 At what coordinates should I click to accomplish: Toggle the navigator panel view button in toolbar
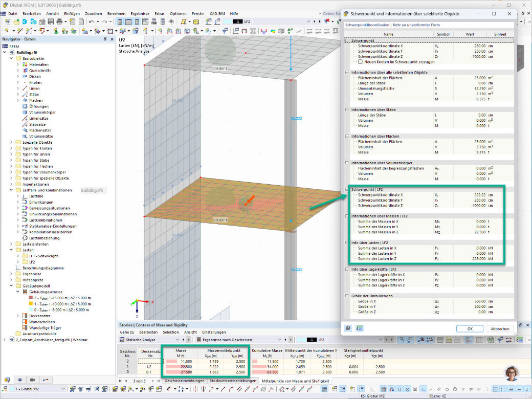click(120, 21)
